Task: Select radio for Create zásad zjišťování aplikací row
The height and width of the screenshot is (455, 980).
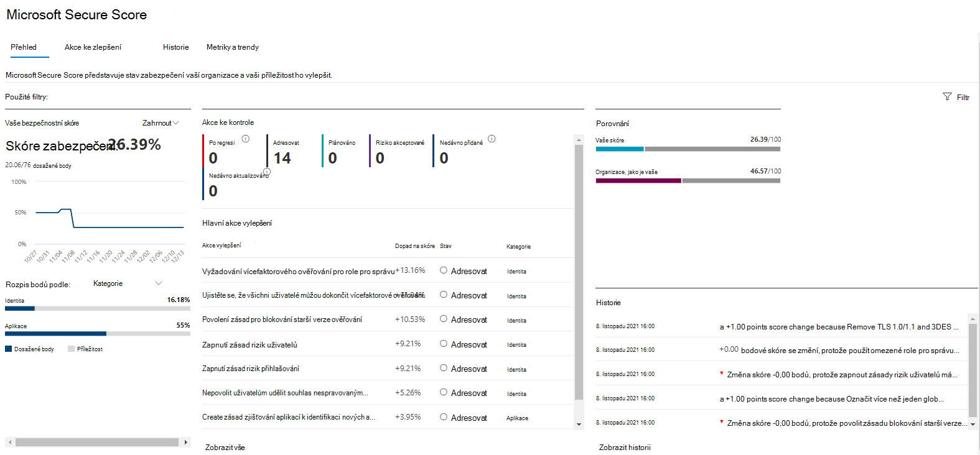Action: pyautogui.click(x=444, y=417)
